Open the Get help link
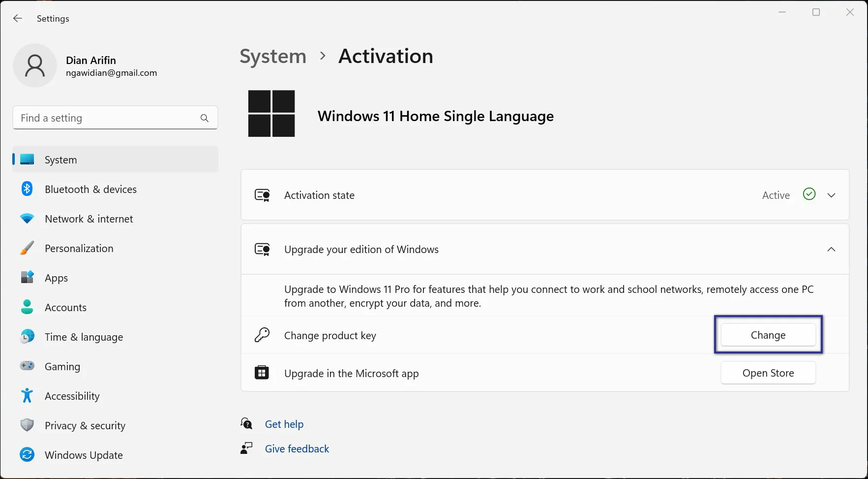868x479 pixels. (284, 424)
